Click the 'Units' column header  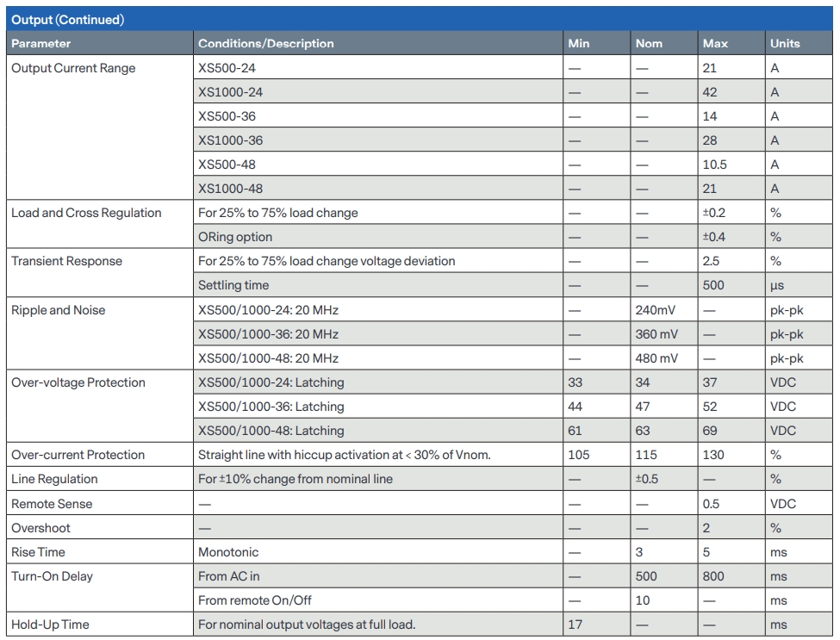[x=785, y=43]
